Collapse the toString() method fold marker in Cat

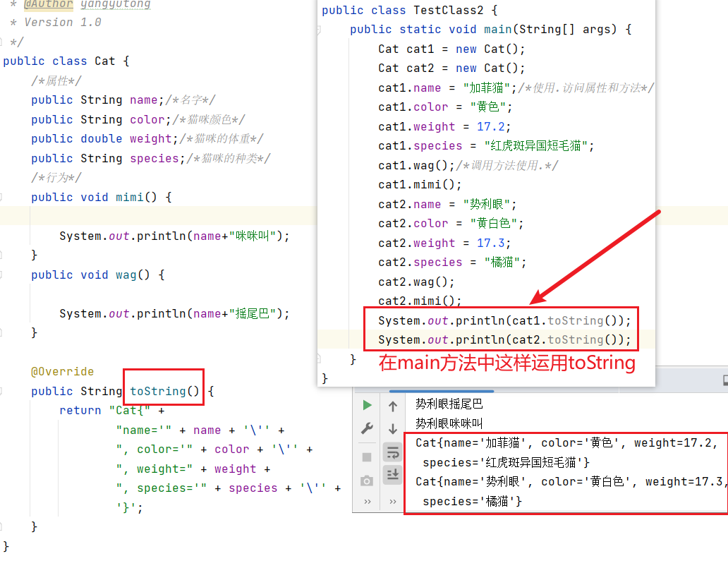coord(1,391)
